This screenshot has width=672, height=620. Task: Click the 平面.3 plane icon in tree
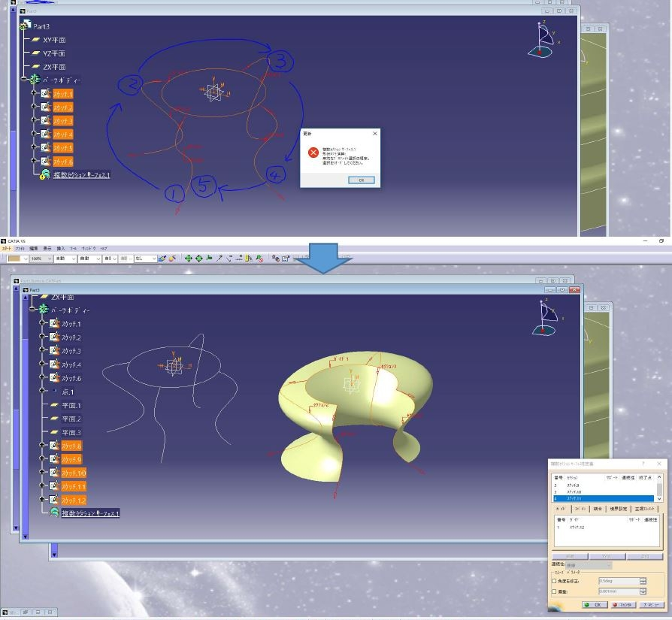[x=54, y=432]
